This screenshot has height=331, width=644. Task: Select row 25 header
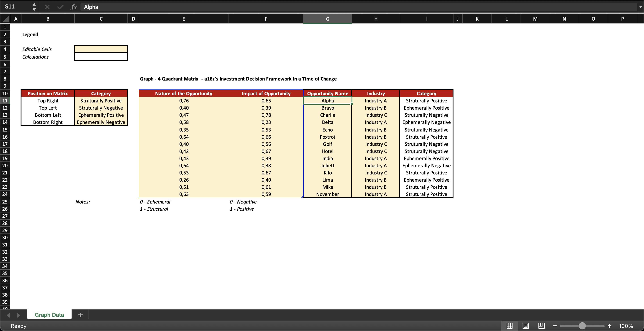5,202
